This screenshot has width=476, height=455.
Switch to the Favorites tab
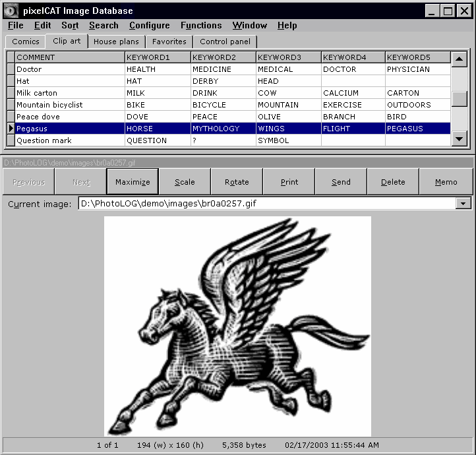[169, 42]
